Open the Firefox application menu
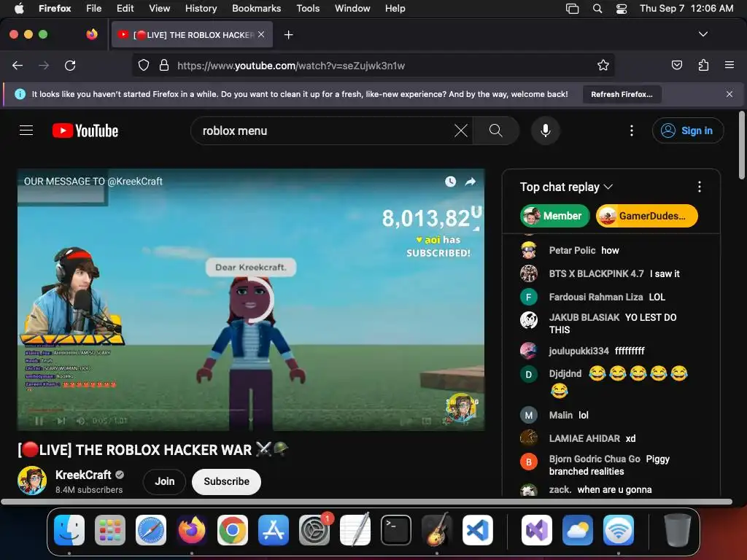Image resolution: width=747 pixels, height=560 pixels. pos(729,65)
